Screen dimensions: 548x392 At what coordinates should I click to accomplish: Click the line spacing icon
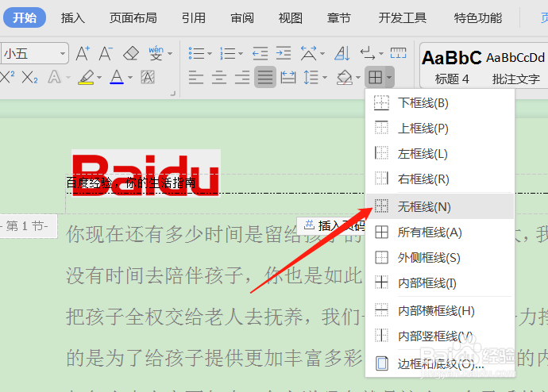[x=311, y=77]
